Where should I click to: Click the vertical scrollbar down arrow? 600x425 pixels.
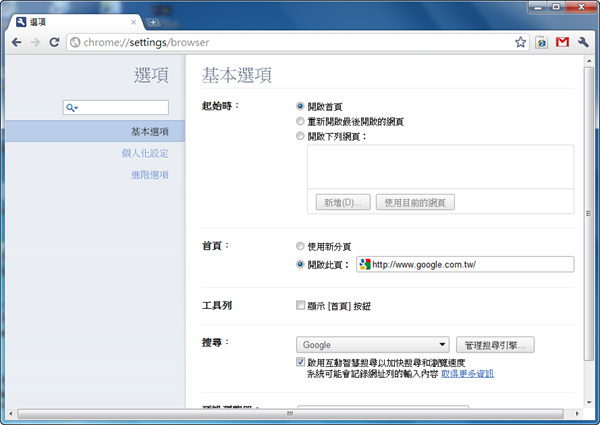(589, 402)
